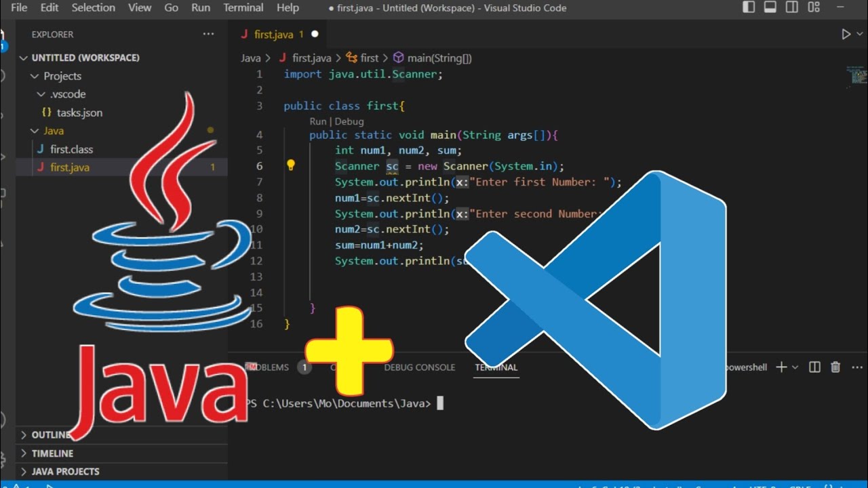The height and width of the screenshot is (488, 868).
Task: Open the File menu
Action: pyautogui.click(x=19, y=7)
